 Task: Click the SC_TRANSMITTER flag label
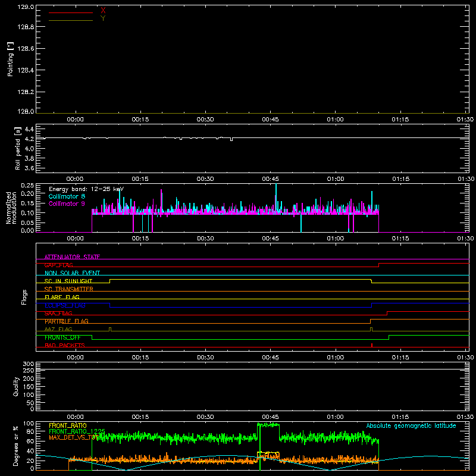click(x=69, y=289)
